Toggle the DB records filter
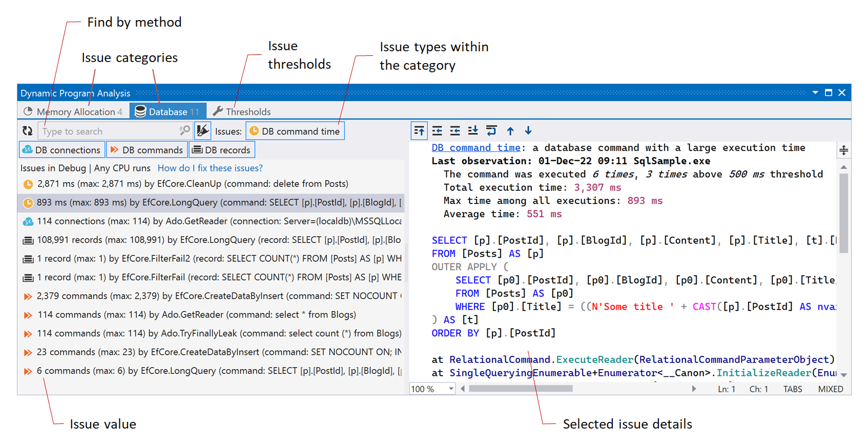868x446 pixels. click(222, 150)
